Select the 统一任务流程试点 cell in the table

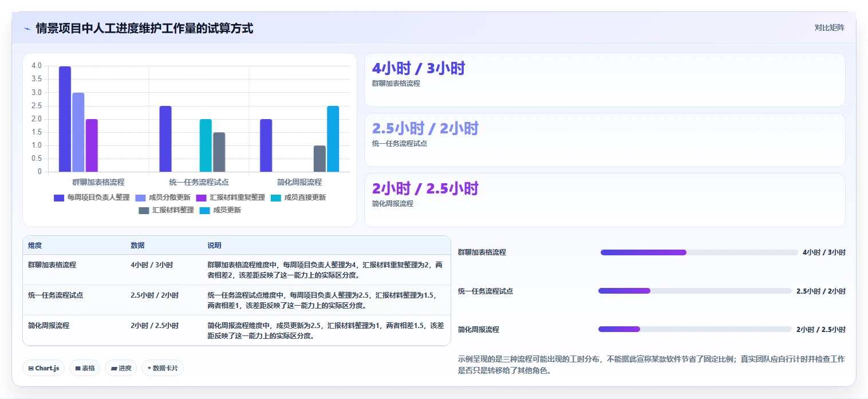tap(56, 295)
